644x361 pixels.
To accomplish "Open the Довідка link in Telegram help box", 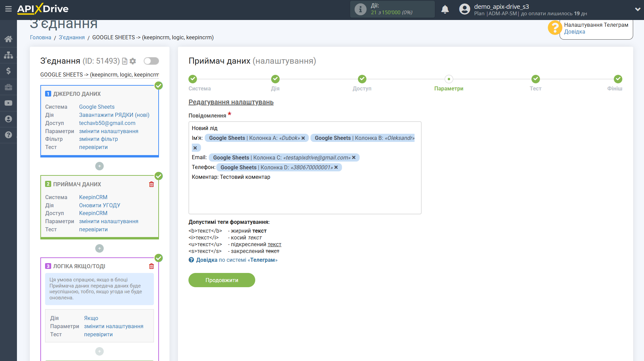I will click(x=575, y=32).
